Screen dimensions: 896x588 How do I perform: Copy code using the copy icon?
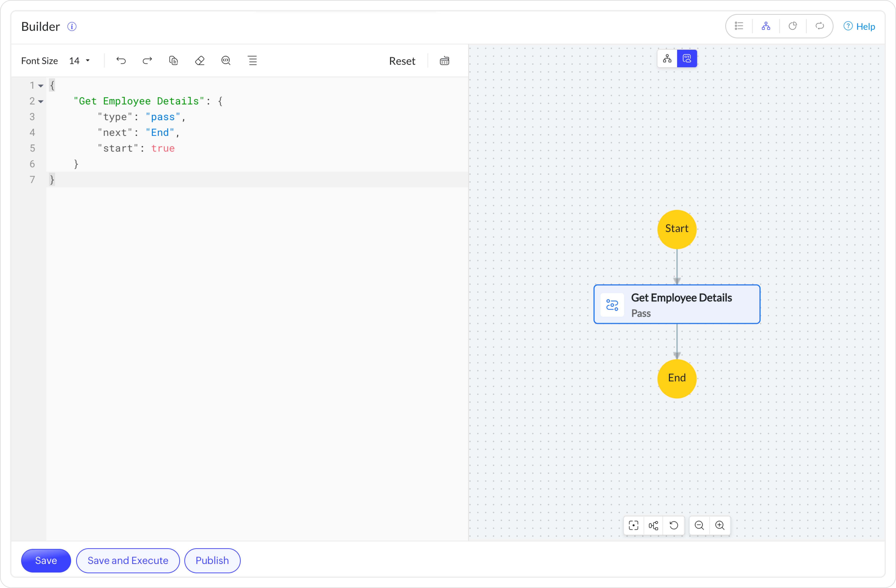[x=173, y=61]
